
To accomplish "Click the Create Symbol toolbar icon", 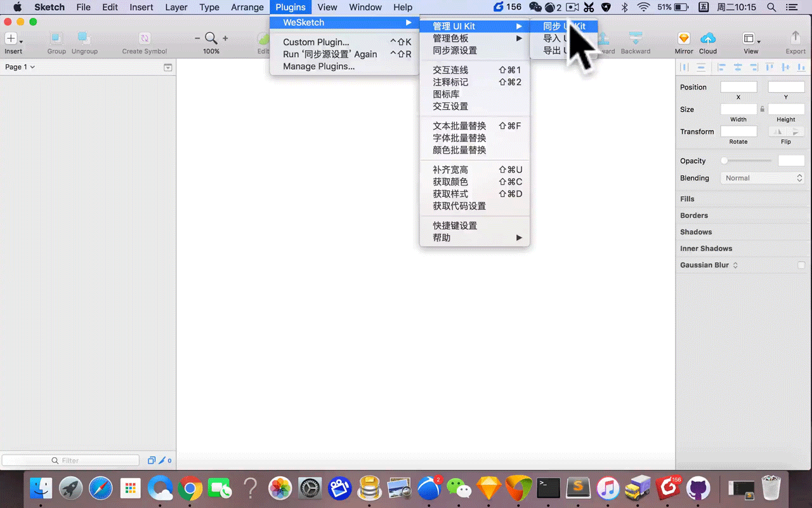I will pos(145,39).
